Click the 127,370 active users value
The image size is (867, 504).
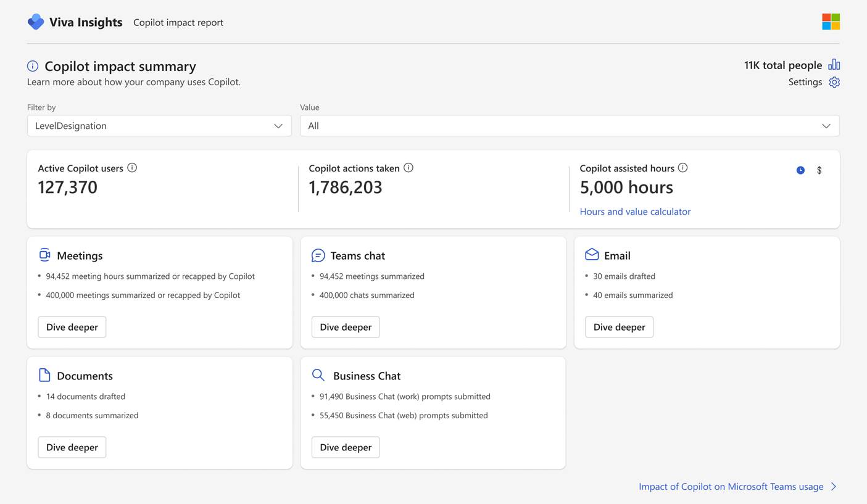coord(68,187)
